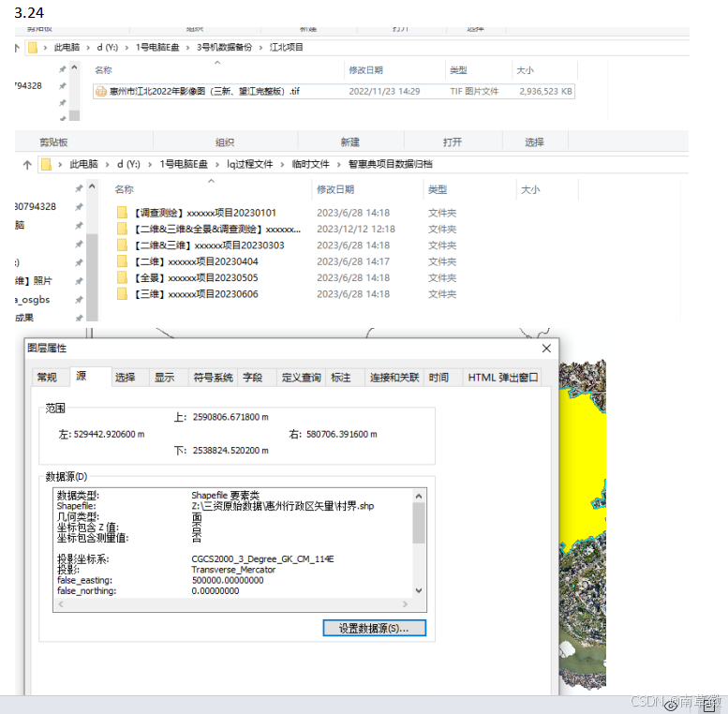Open the 定义查询 tab
This screenshot has height=714, width=728.
[302, 378]
